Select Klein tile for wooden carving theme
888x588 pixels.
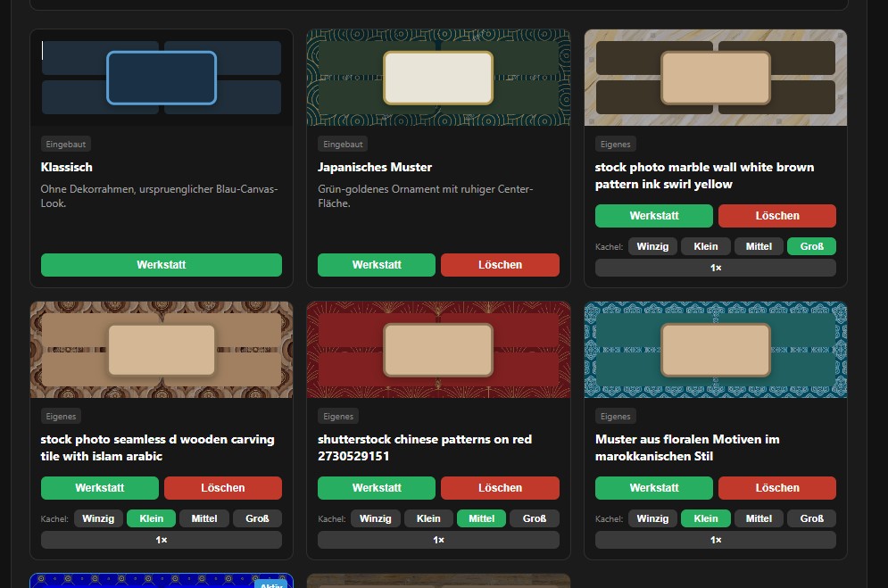point(151,519)
